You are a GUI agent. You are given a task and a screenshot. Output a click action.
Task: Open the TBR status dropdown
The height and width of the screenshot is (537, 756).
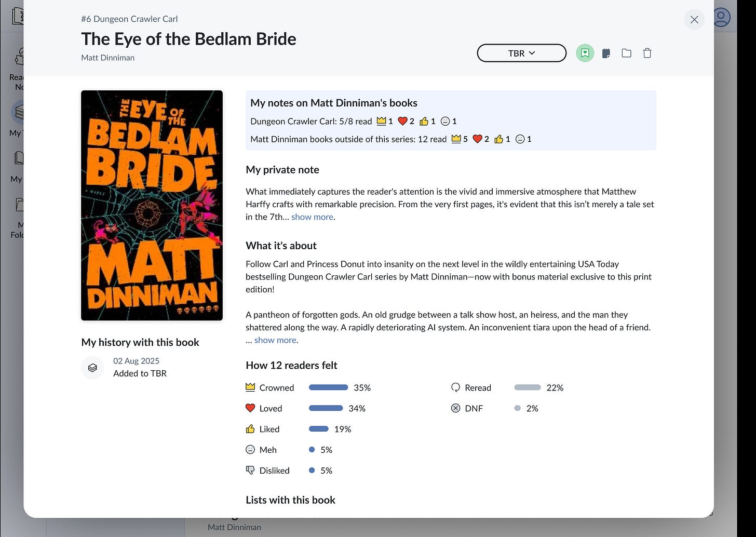[x=521, y=53]
